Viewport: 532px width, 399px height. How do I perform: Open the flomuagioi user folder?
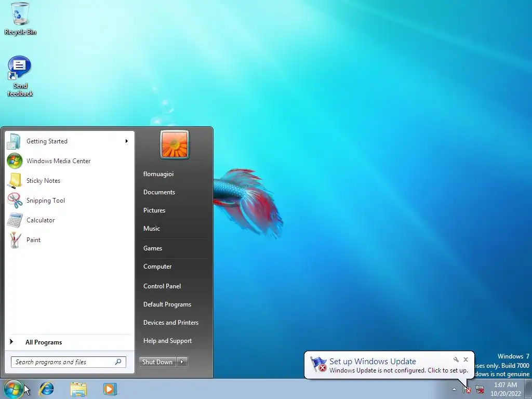(x=158, y=174)
